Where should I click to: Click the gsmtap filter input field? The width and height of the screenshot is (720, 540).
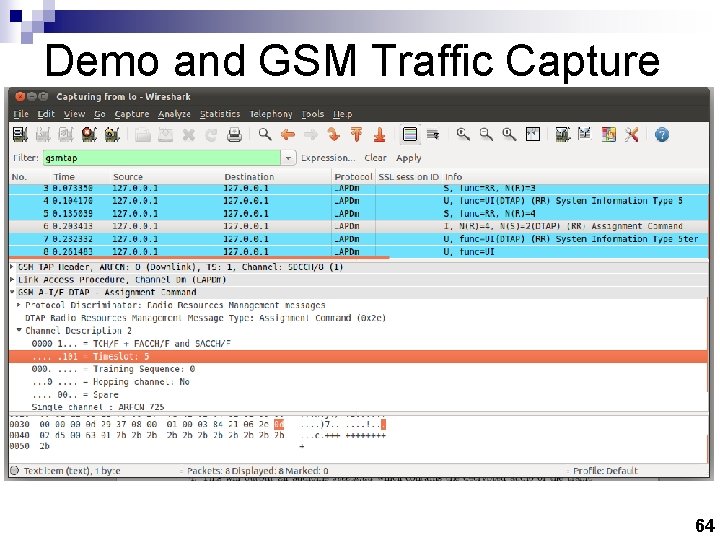pyautogui.click(x=162, y=158)
